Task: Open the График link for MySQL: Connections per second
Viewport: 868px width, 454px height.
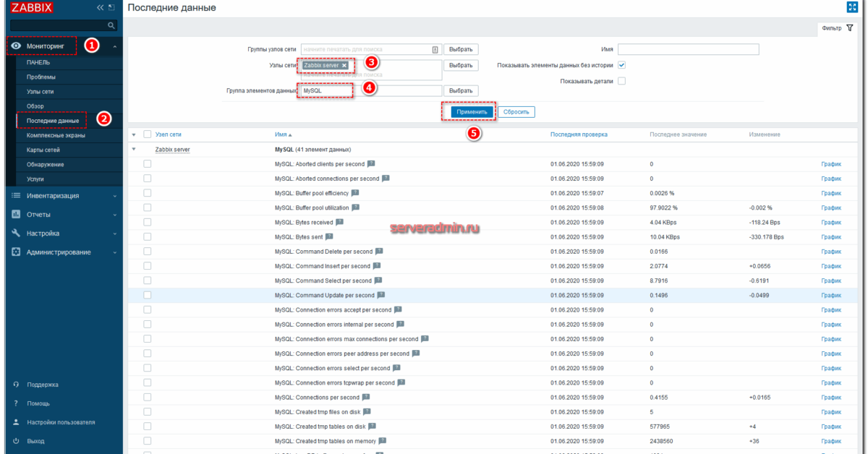Action: 830,397
